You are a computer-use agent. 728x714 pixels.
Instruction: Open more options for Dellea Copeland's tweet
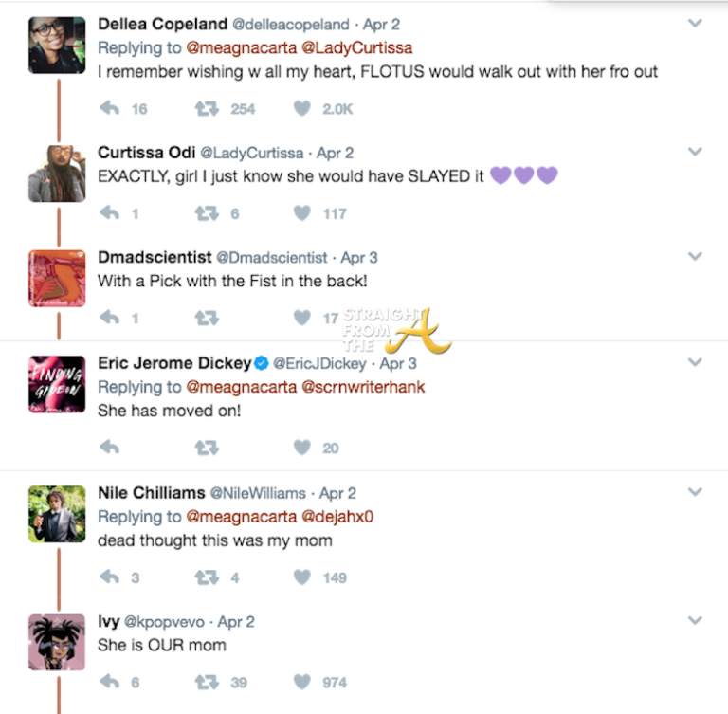pos(695,23)
